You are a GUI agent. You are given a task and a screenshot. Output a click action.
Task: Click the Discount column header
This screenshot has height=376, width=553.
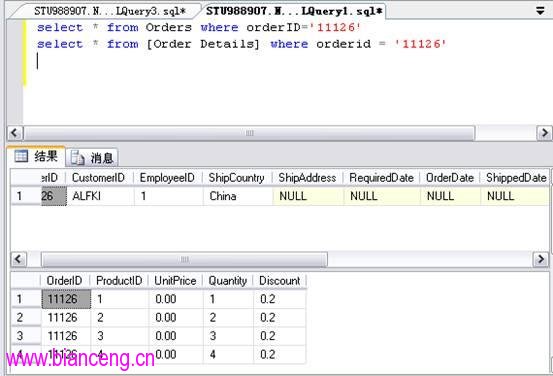coord(280,281)
